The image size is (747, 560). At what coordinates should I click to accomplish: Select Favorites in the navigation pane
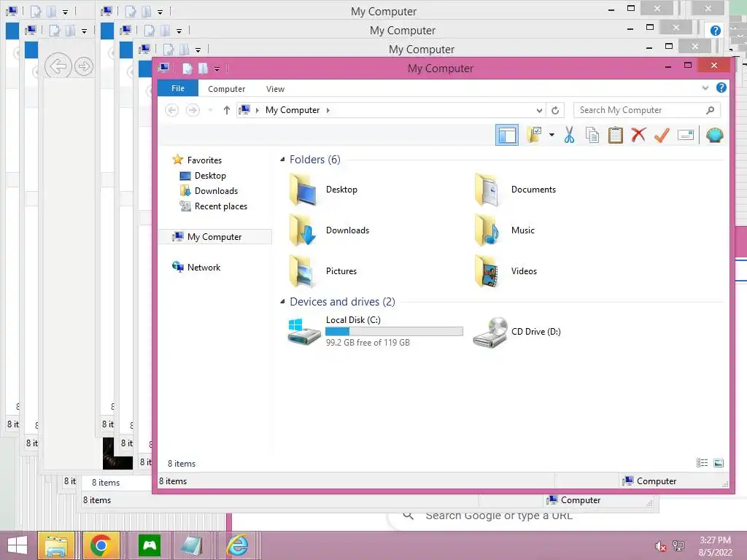click(x=204, y=160)
